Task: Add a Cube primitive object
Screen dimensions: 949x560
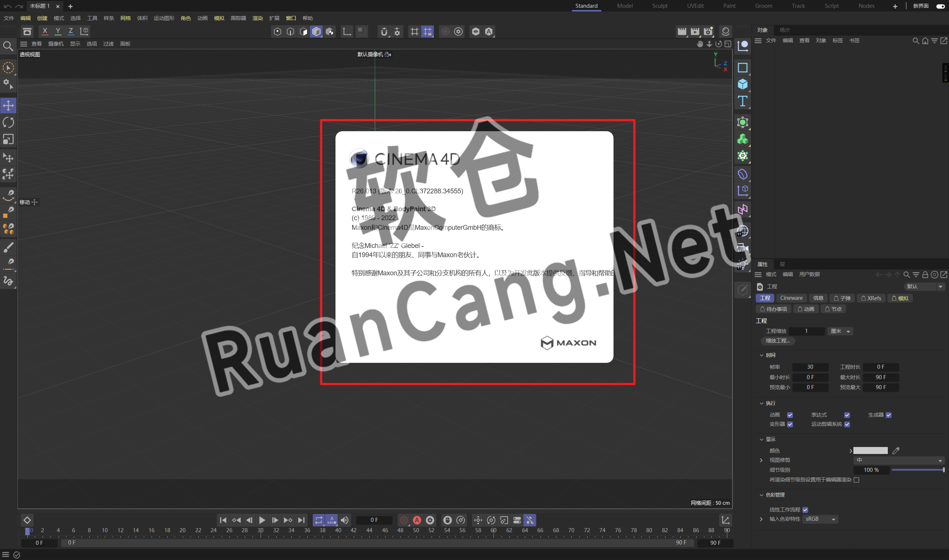Action: (x=742, y=84)
